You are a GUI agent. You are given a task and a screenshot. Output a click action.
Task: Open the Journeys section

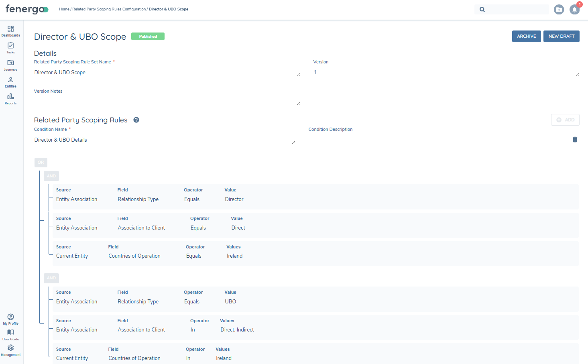(x=10, y=65)
